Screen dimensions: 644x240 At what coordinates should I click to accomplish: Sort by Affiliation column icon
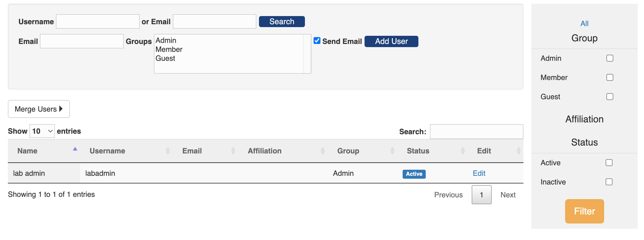(x=323, y=151)
